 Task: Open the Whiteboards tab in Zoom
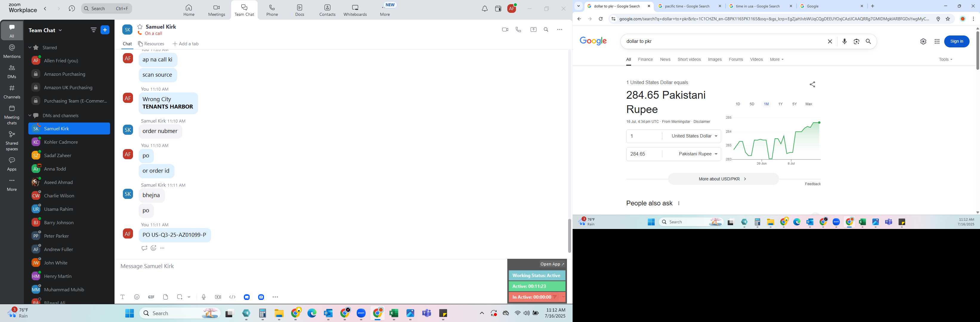(x=355, y=10)
